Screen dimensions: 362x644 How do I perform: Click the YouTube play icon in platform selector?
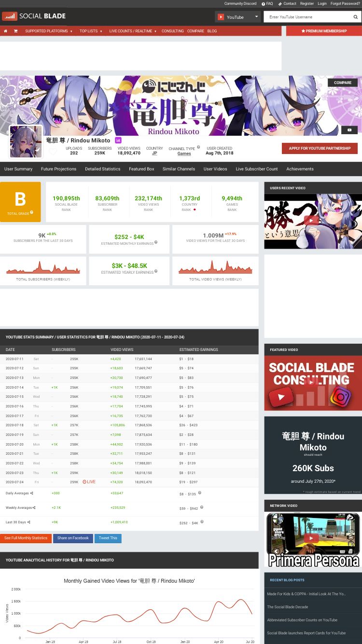point(221,17)
